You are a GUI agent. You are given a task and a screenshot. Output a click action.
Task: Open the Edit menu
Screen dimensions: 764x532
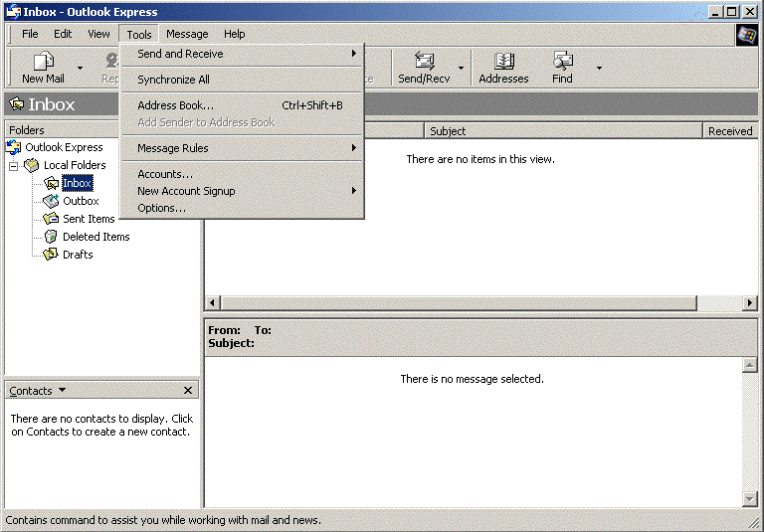[63, 34]
